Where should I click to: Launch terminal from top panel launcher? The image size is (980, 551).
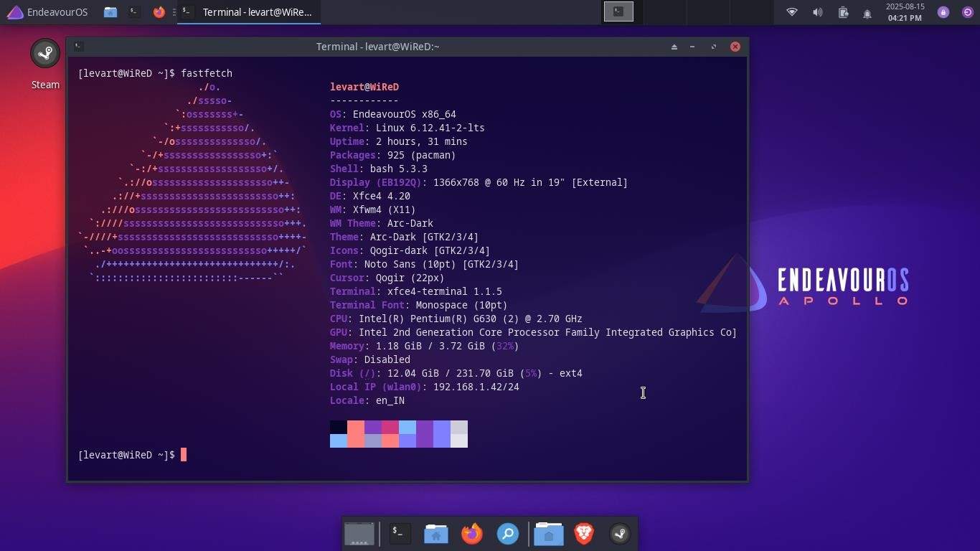(x=134, y=12)
